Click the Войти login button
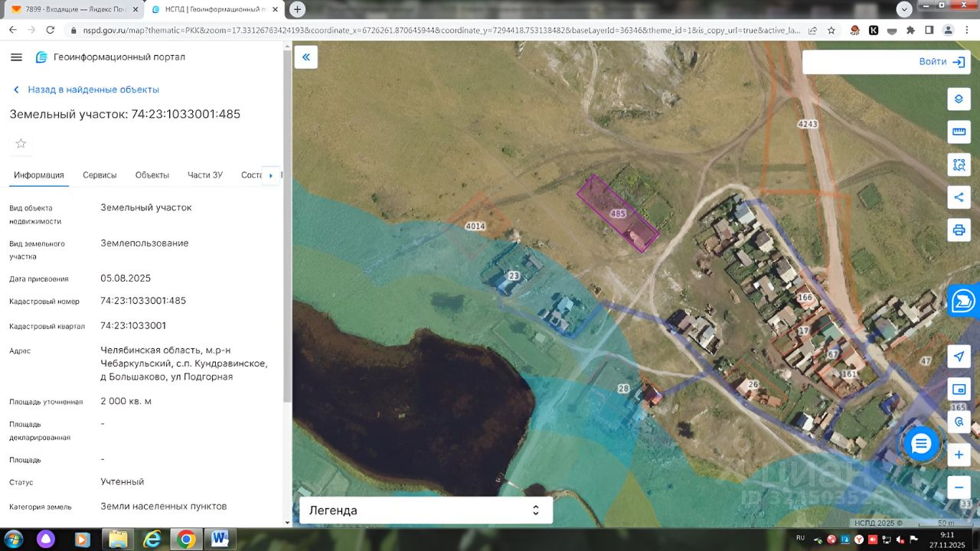Screen dimensions: 980x551 (942, 62)
